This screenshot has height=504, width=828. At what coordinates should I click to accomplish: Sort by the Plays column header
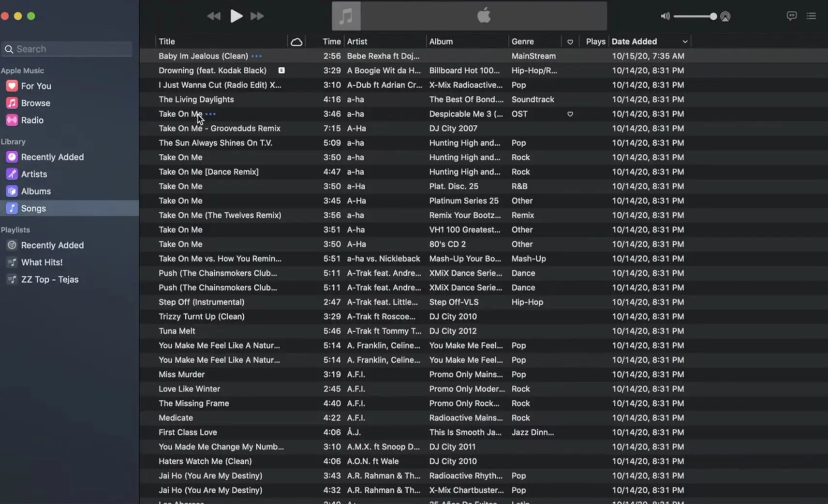595,42
